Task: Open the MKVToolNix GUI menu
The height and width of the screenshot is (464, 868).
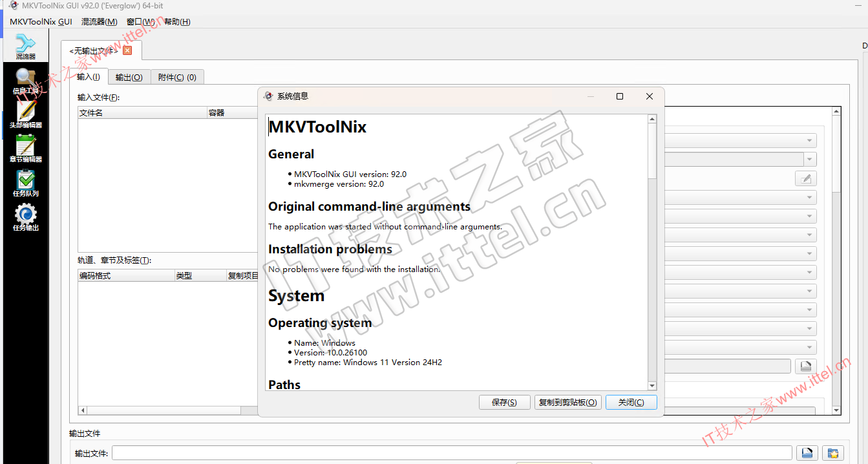Action: pyautogui.click(x=41, y=21)
